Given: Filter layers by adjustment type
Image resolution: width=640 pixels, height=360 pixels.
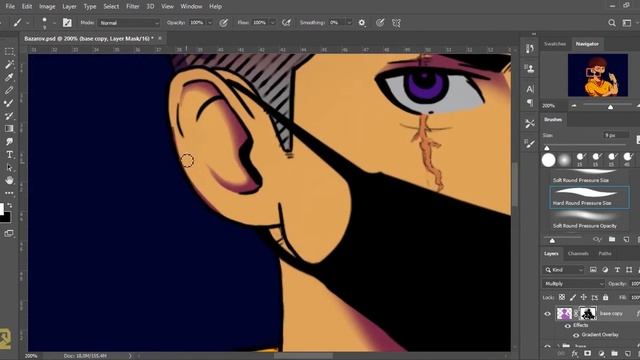Looking at the screenshot, I should tap(605, 270).
